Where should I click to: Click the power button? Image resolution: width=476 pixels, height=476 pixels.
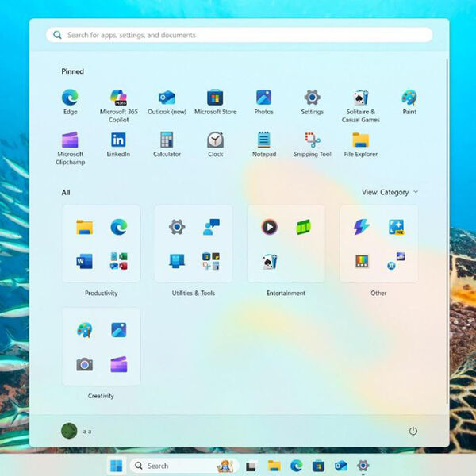pos(413,431)
